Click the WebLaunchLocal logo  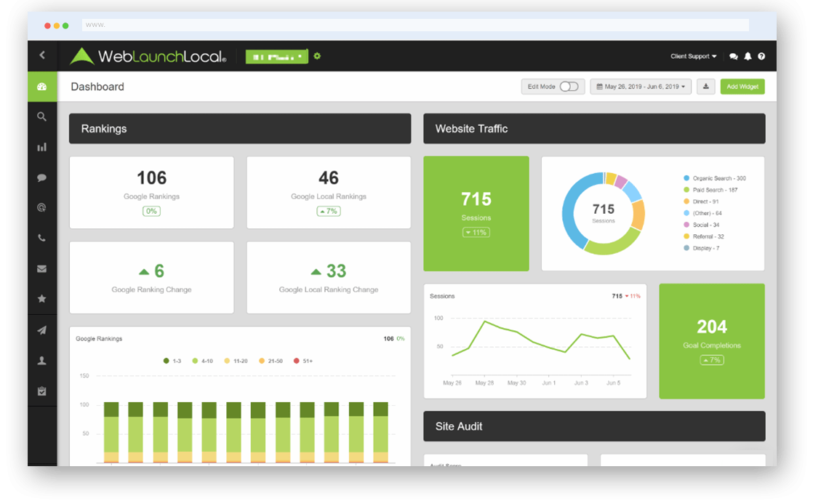pyautogui.click(x=148, y=56)
